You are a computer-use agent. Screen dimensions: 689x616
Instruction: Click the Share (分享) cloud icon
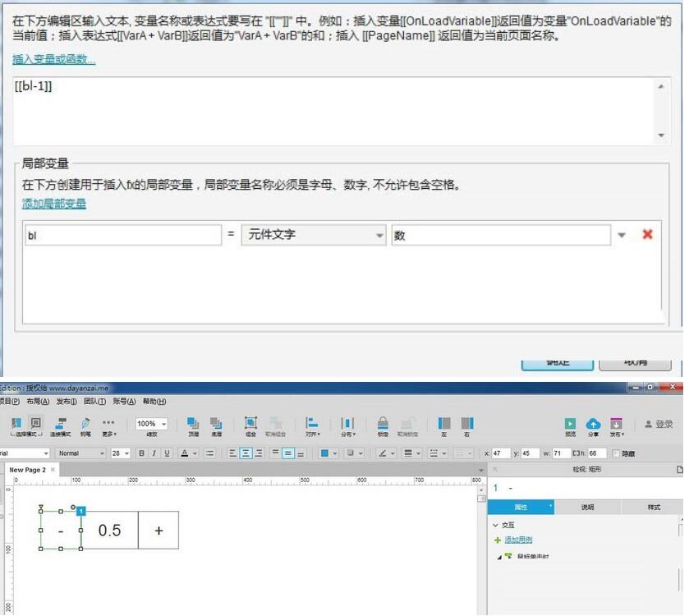point(593,422)
